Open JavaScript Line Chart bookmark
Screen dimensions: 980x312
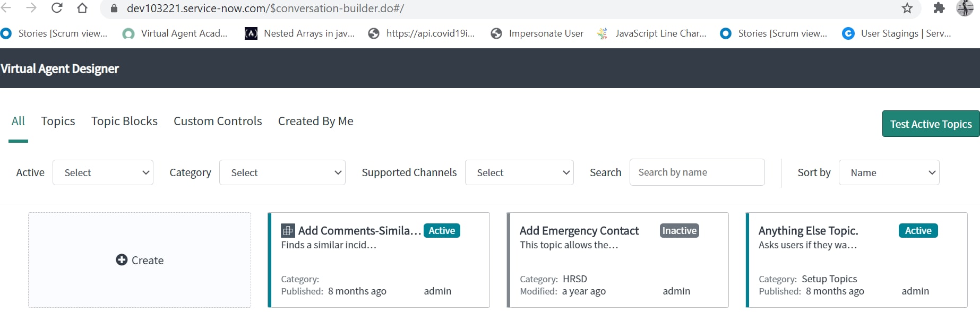coord(652,33)
